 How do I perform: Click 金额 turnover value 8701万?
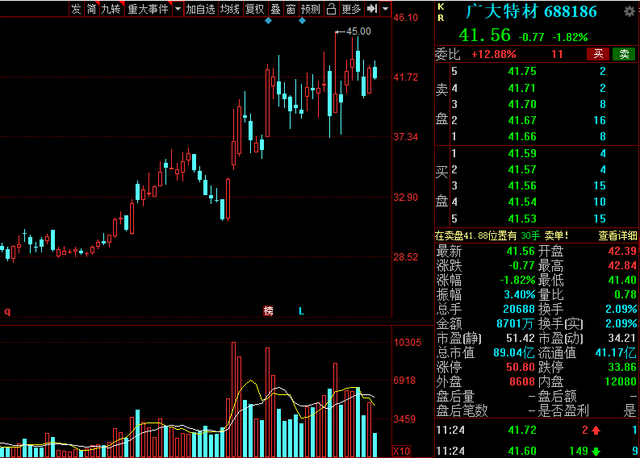(x=515, y=324)
